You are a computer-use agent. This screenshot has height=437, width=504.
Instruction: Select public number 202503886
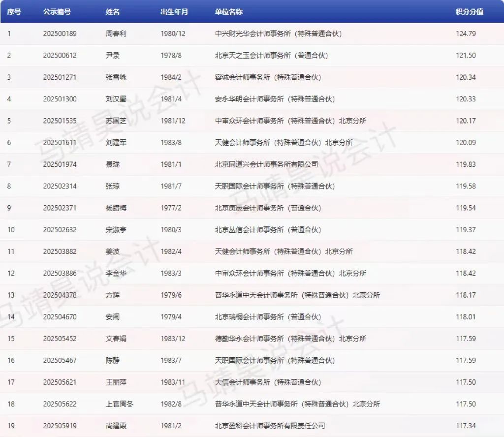pyautogui.click(x=60, y=274)
